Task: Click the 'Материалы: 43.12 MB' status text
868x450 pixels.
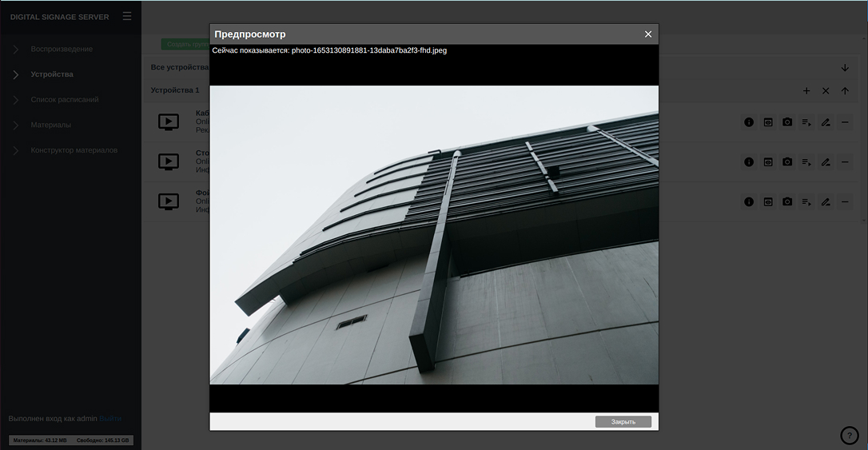Action: pyautogui.click(x=40, y=440)
